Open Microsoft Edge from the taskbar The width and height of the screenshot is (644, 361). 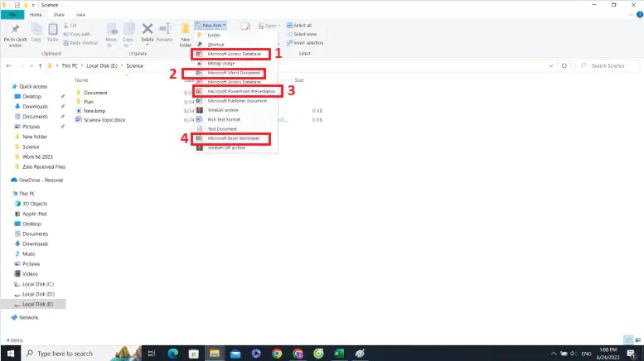[173, 354]
